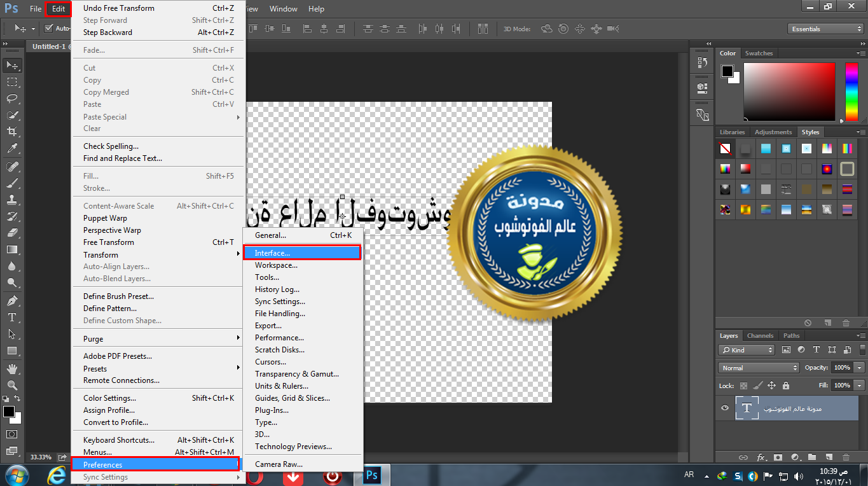The height and width of the screenshot is (486, 868).
Task: Choose Free Transform menu entry
Action: 158,242
